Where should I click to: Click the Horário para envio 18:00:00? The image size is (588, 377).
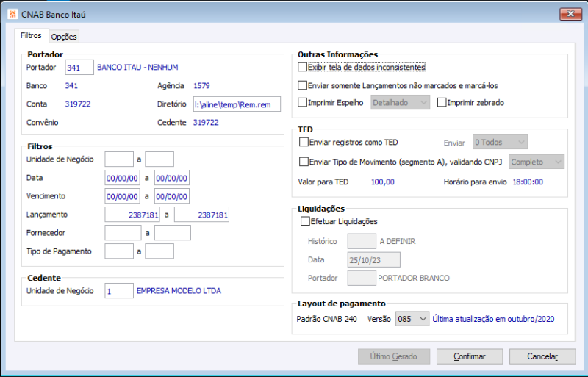pos(528,182)
